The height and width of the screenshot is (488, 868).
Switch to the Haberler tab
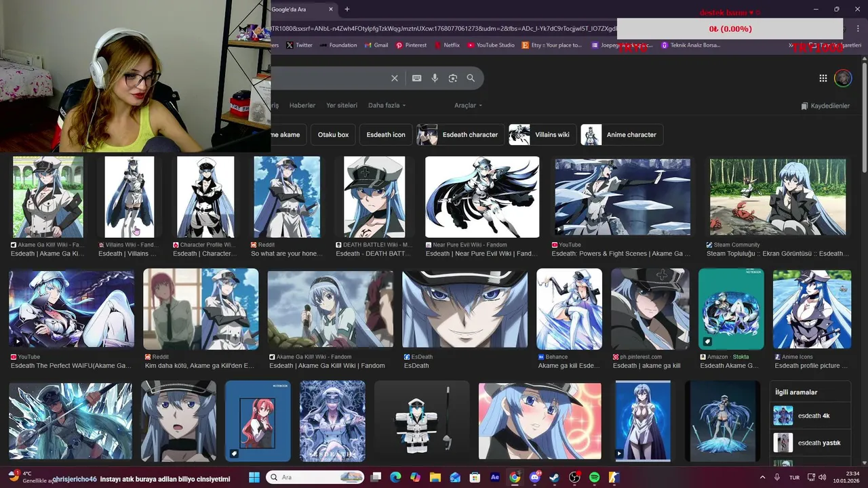pyautogui.click(x=302, y=106)
